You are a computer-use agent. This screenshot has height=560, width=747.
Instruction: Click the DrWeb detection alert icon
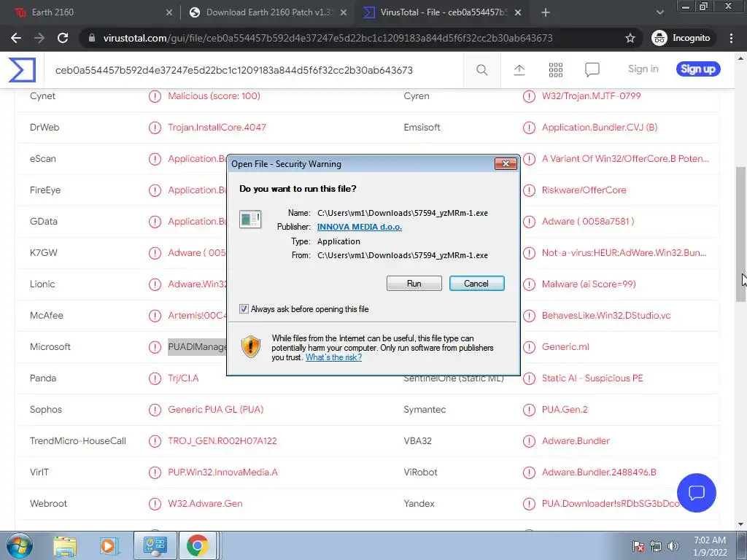(155, 128)
